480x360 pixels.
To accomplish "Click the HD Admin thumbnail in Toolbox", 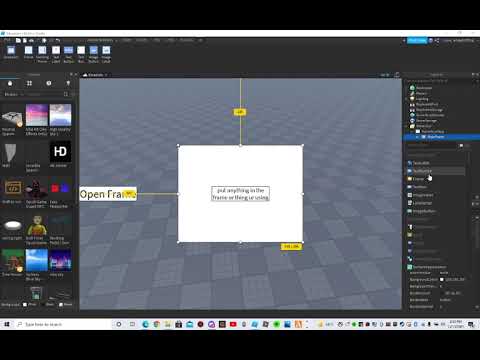I will (60, 152).
